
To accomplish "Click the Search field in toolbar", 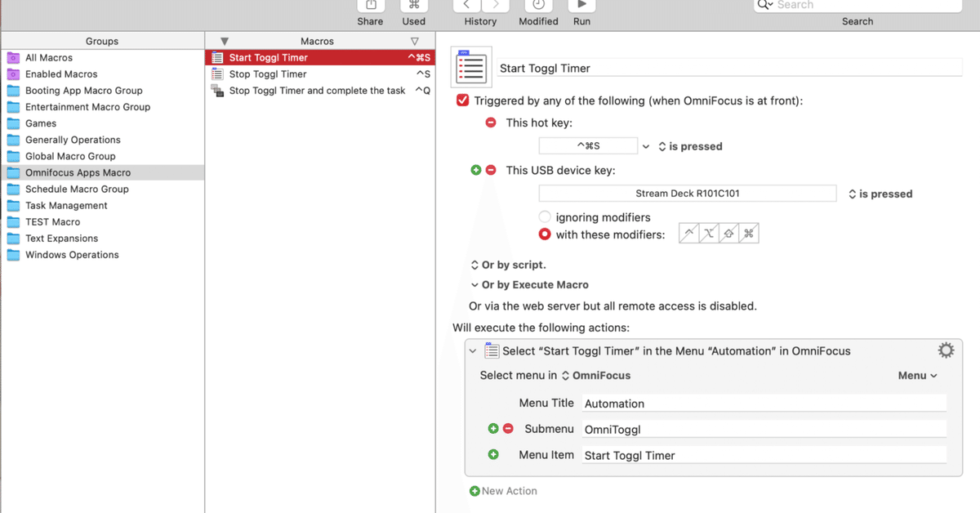I will click(x=857, y=6).
